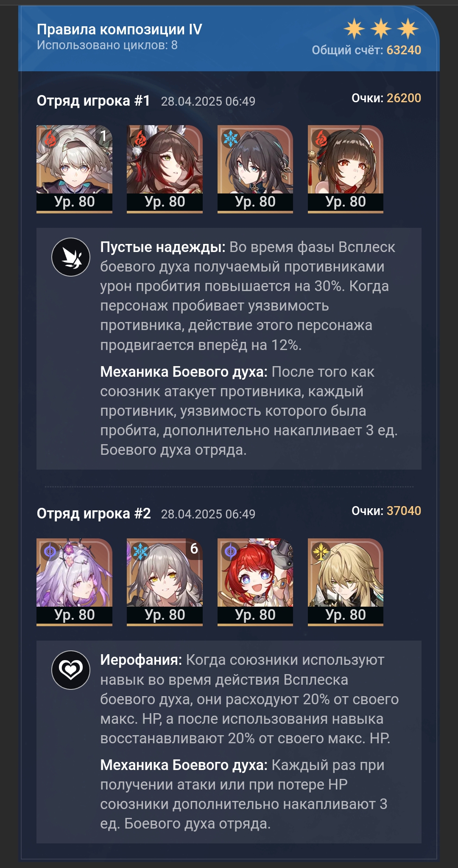Screen dimensions: 458x868
Task: Click the imaginary element icon on yellow-haired character
Action: pos(321,551)
